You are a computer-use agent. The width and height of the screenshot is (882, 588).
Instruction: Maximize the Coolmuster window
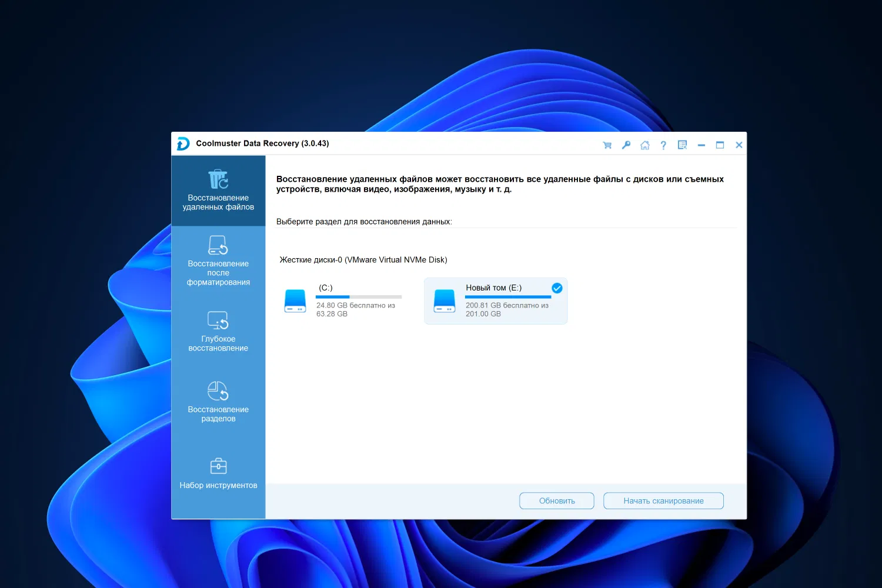pyautogui.click(x=720, y=145)
